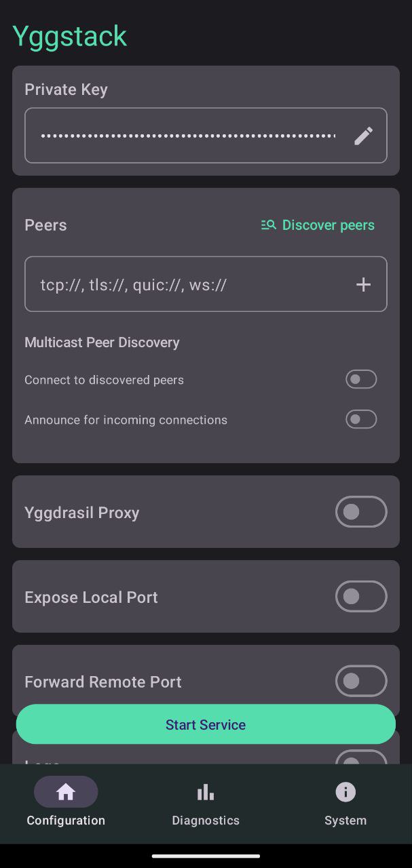Turn on announce for incoming connections
Screen dimensions: 412x868
361,419
